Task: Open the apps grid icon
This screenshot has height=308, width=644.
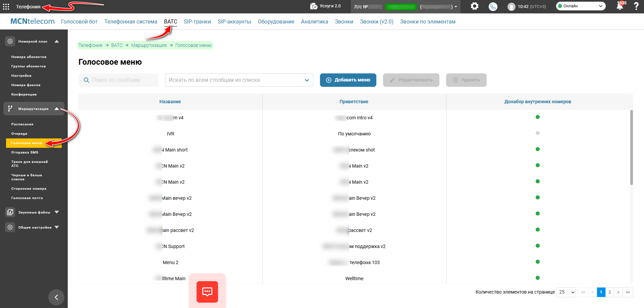Action: 6,6
